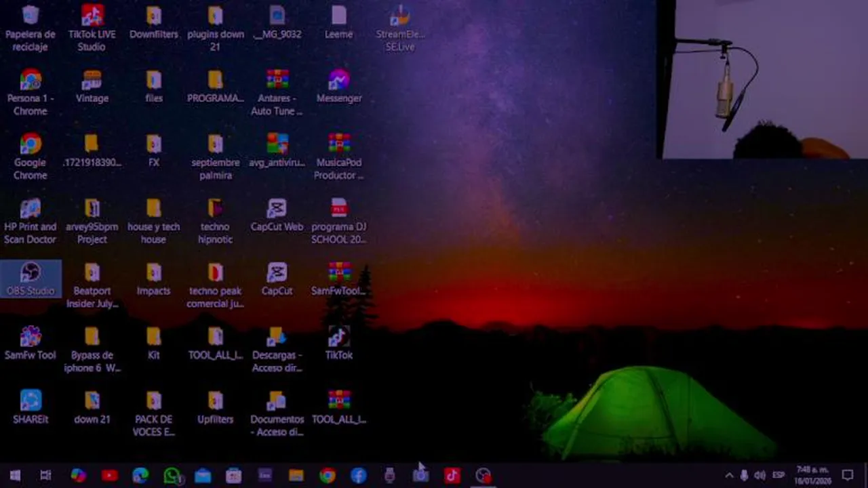Open HP Print and Scan Doctor

click(x=31, y=221)
